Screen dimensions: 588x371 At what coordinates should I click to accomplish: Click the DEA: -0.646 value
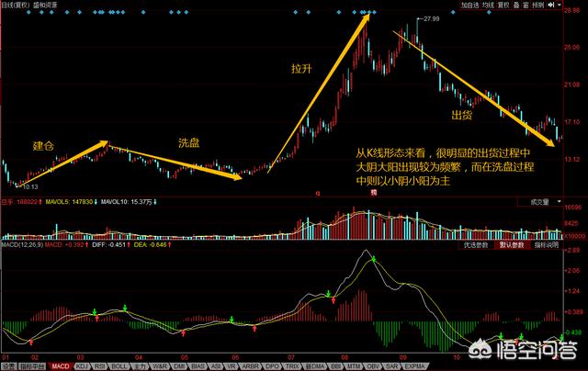tap(153, 244)
